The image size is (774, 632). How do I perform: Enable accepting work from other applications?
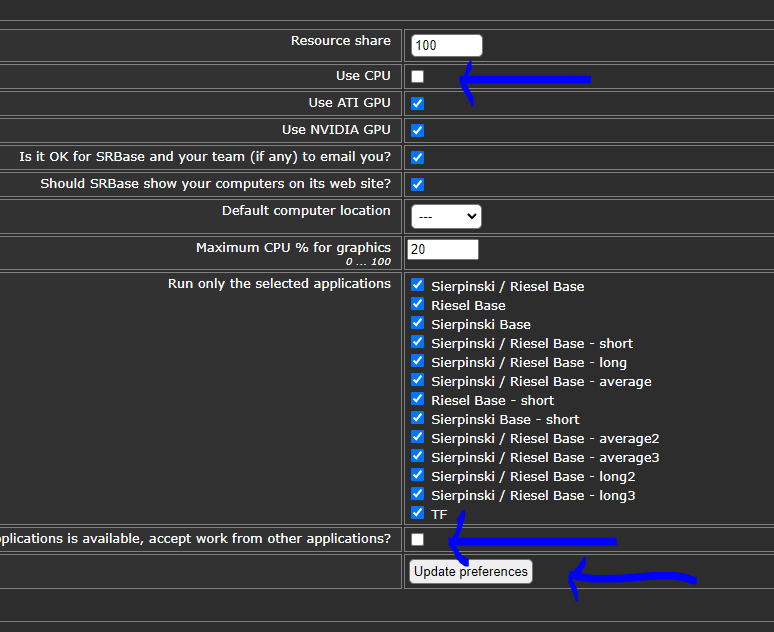[417, 539]
